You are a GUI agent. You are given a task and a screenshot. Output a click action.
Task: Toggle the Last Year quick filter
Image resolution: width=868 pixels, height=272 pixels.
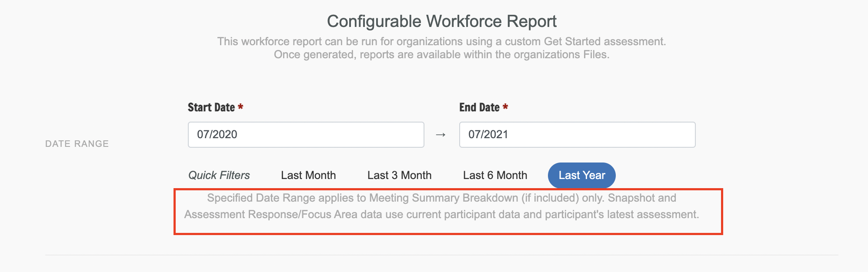tap(581, 176)
